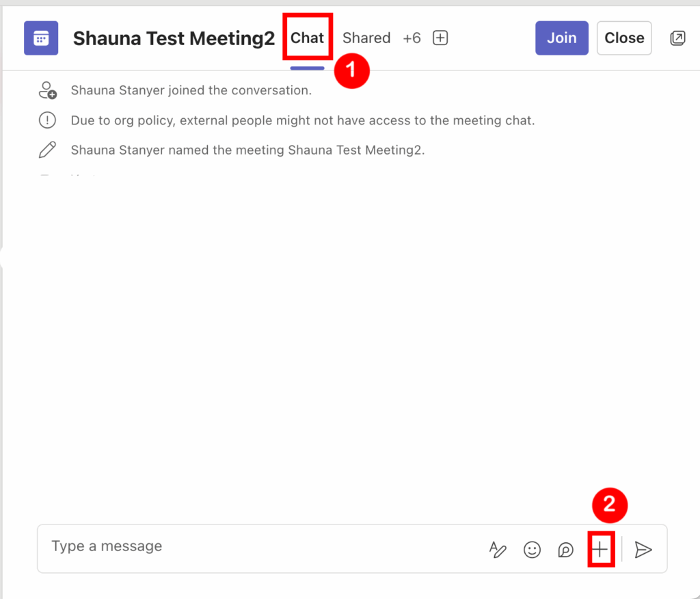Select the Shauna Test Meeting2 title text
The width and height of the screenshot is (700, 599).
click(x=174, y=38)
